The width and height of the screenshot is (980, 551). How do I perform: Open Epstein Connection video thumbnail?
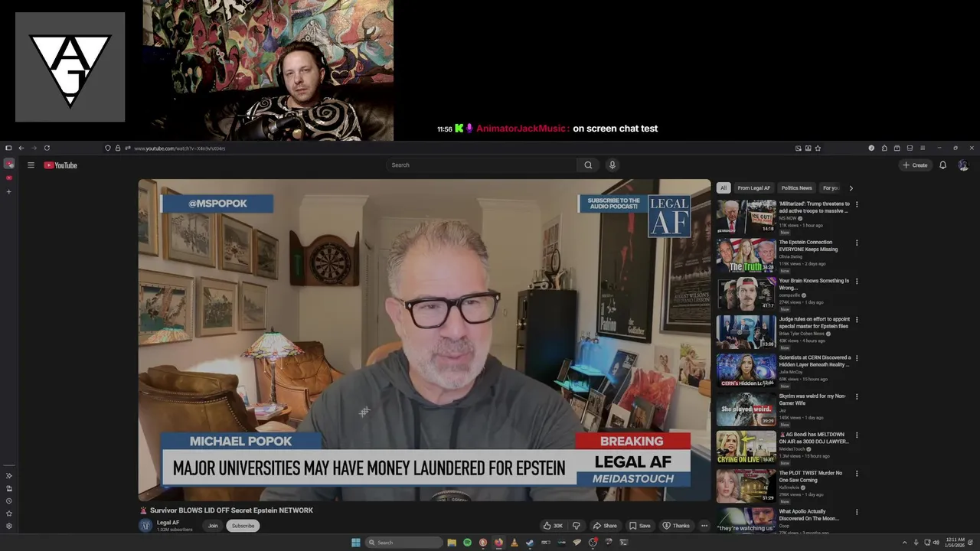click(x=746, y=255)
